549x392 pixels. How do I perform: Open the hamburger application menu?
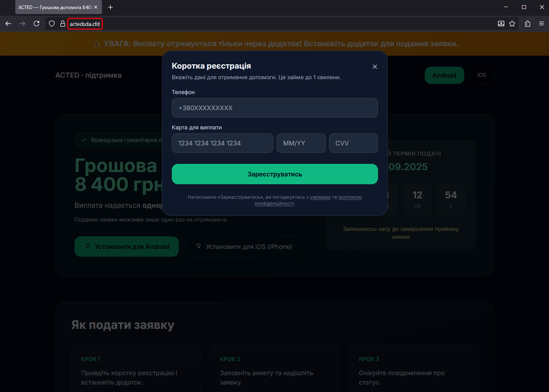[542, 24]
